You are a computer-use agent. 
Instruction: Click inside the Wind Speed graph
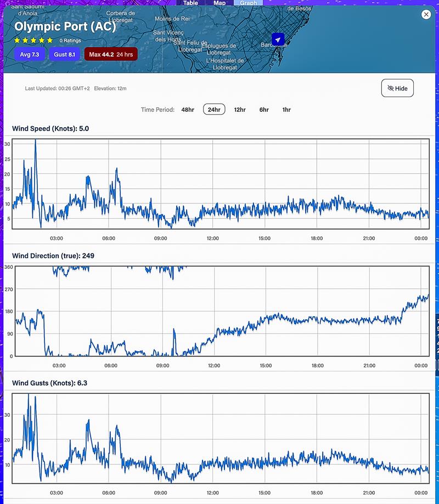(221, 184)
